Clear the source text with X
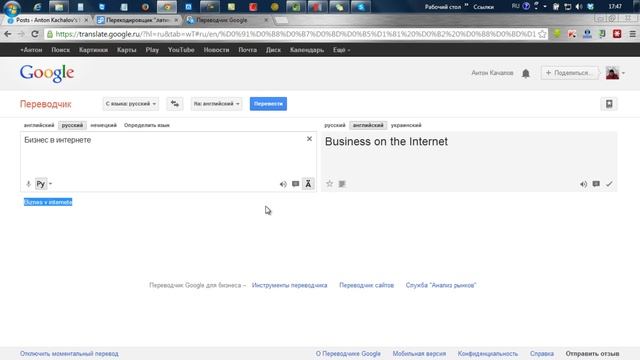This screenshot has height=360, width=640. [x=309, y=139]
